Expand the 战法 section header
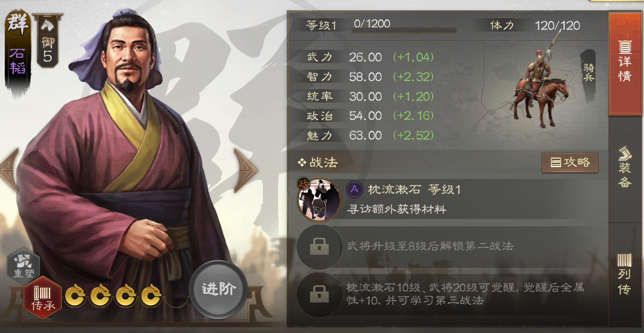The image size is (644, 333). tap(317, 163)
